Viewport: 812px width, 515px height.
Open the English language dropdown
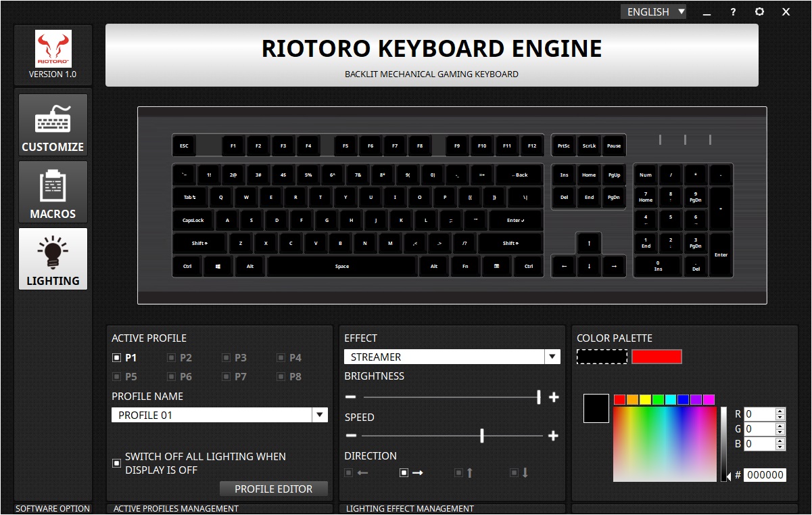click(653, 12)
